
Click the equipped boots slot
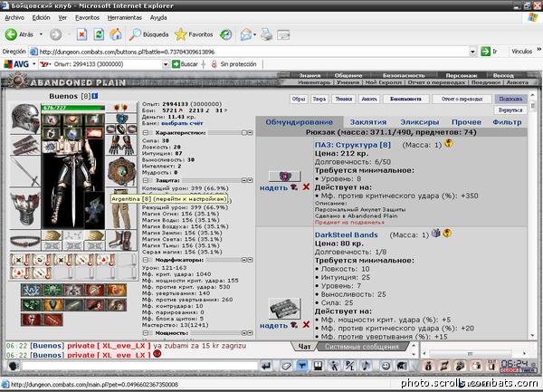click(121, 240)
